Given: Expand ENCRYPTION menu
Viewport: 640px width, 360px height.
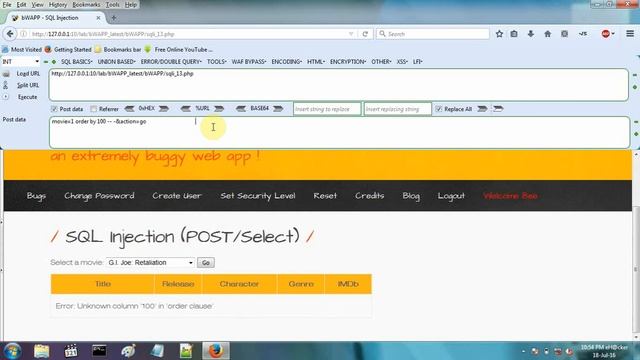Looking at the screenshot, I should [348, 62].
